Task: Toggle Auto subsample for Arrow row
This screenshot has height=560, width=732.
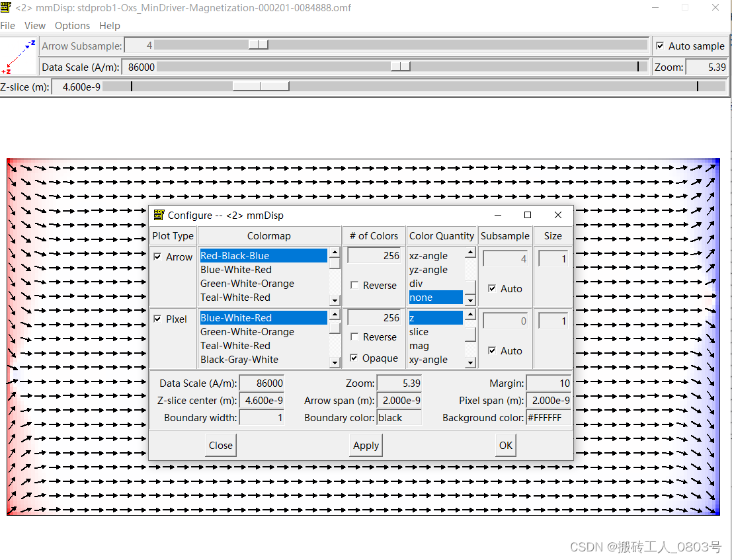Action: [x=492, y=288]
